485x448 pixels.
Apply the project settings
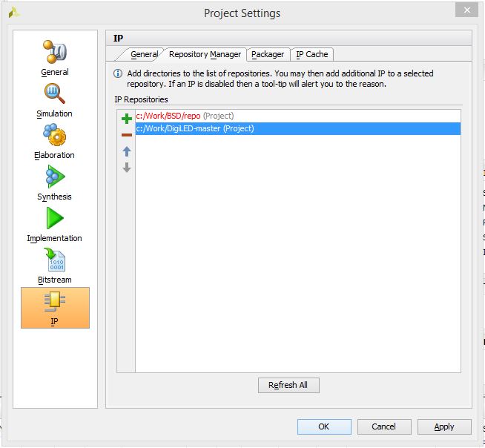(444, 426)
